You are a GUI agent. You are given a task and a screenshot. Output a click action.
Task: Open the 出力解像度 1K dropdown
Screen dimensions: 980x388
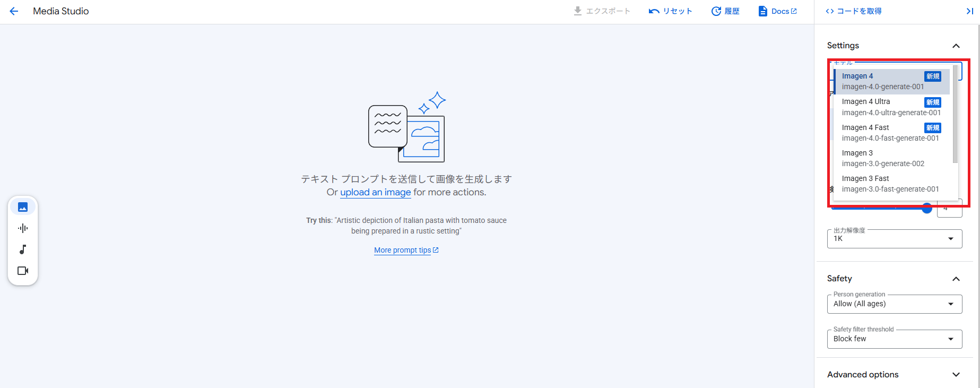[x=895, y=239]
